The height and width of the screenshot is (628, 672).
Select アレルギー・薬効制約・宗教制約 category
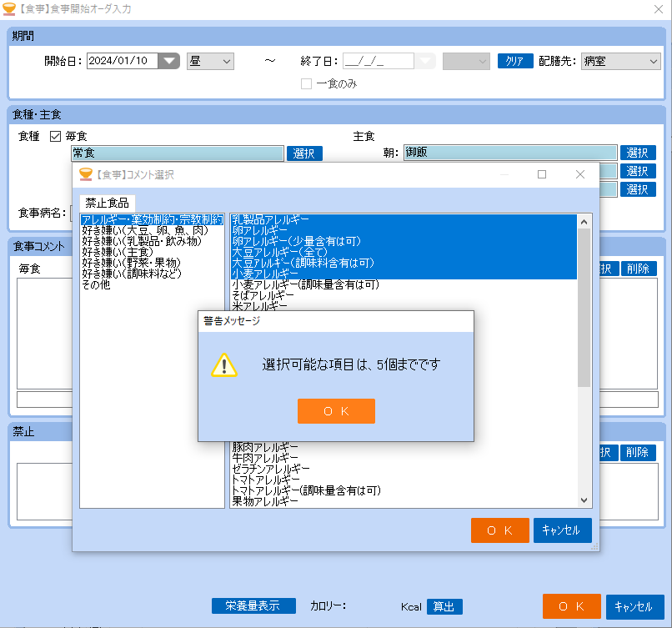pyautogui.click(x=152, y=220)
